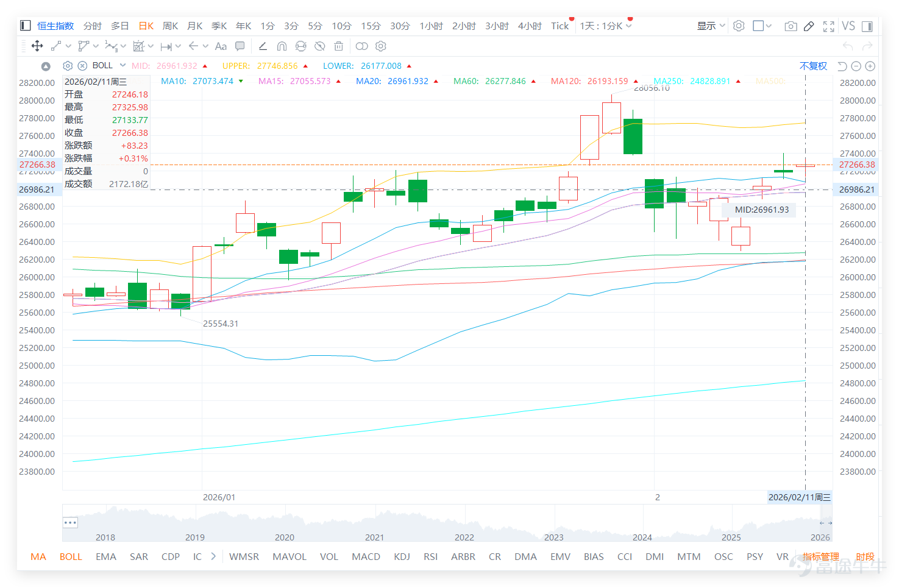The image size is (899, 588).
Task: Remove BOLL indicator with X icon
Action: [82, 66]
